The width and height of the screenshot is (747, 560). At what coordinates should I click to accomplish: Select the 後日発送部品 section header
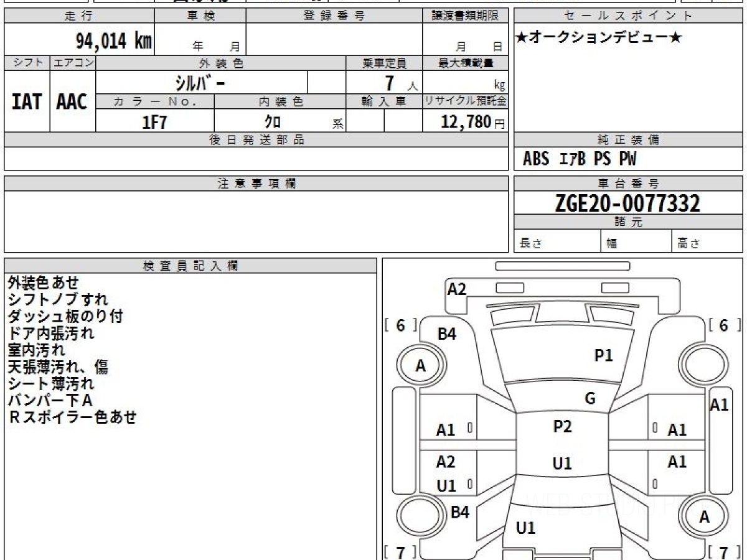coord(256,140)
